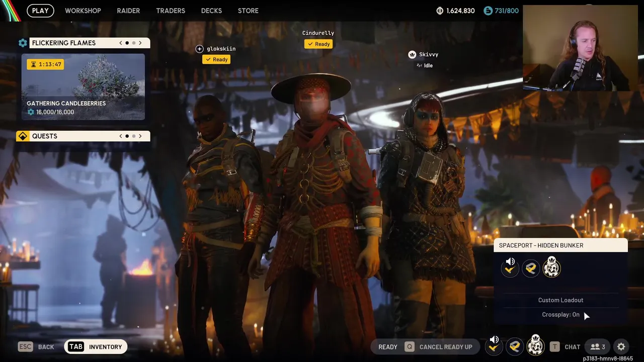644x362 pixels.
Task: Click the Quests diamond icon
Action: [23, 136]
